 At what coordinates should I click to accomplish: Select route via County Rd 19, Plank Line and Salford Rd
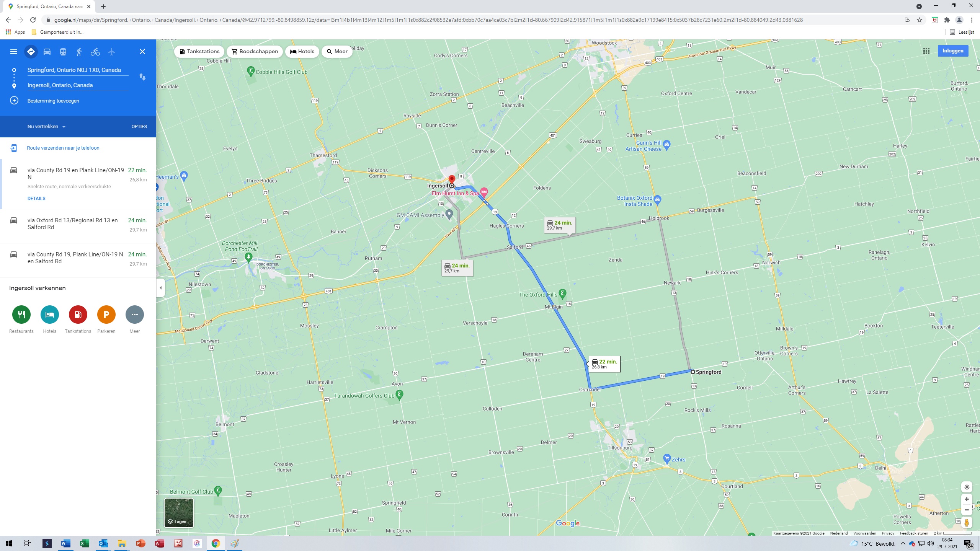78,260
